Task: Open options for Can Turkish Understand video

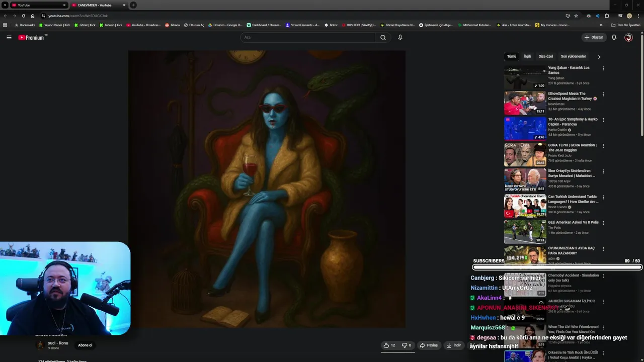Action: [x=603, y=197]
